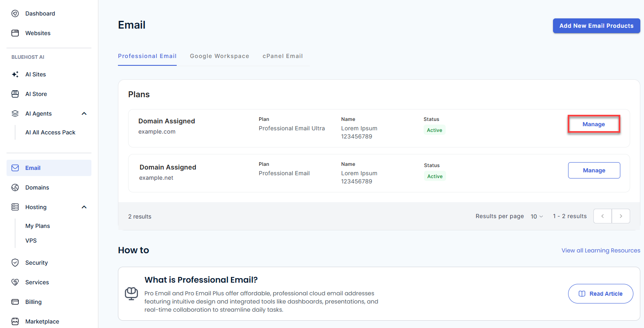Image resolution: width=644 pixels, height=328 pixels.
Task: Click the BLUEHOST AI section label
Action: coord(28,57)
